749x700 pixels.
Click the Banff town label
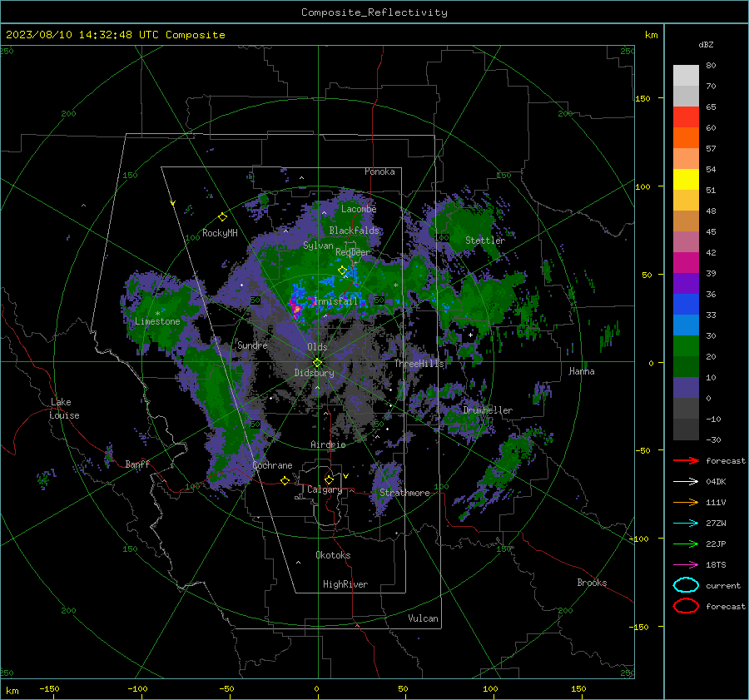pyautogui.click(x=137, y=464)
